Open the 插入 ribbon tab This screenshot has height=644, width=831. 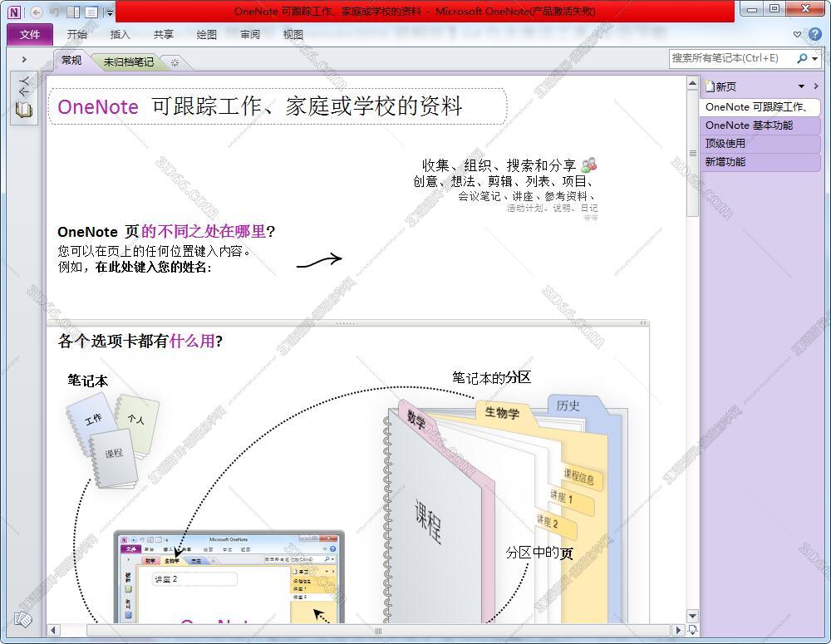(x=120, y=34)
